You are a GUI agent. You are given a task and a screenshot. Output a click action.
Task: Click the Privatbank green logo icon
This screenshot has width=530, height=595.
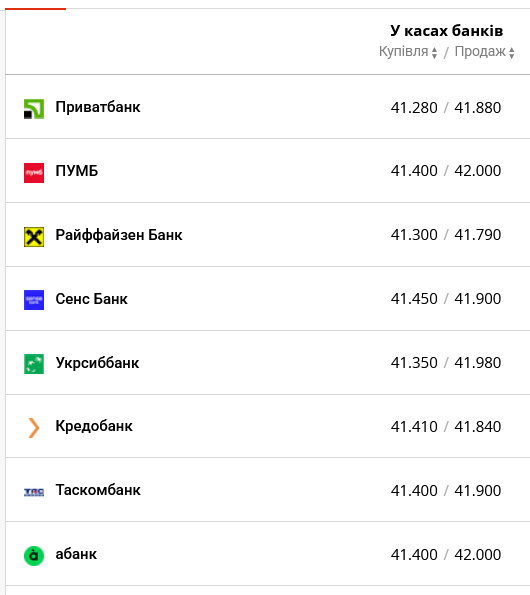pyautogui.click(x=34, y=109)
